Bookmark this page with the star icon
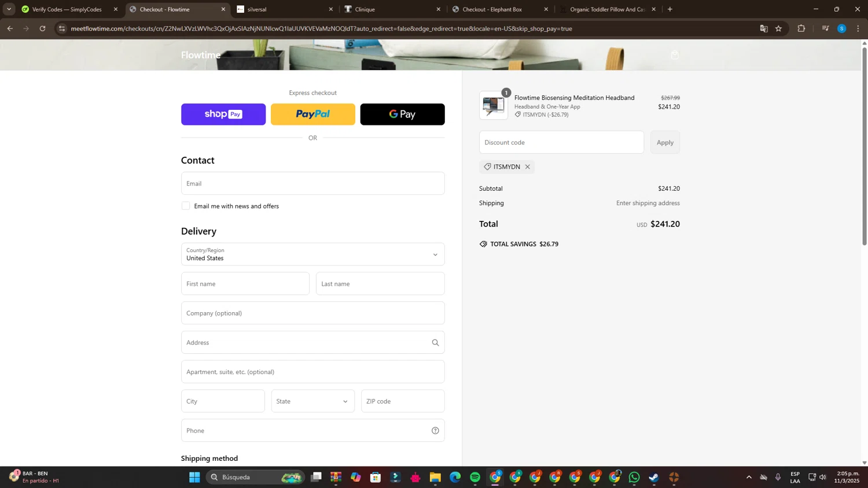The height and width of the screenshot is (488, 868). click(x=778, y=28)
